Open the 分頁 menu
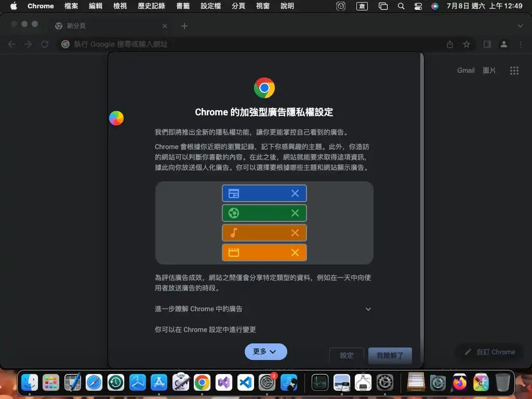Screen dimensions: 532x399 238,6
